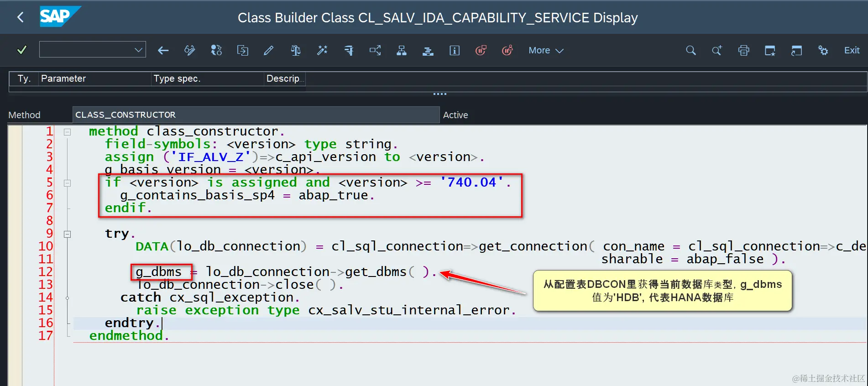Click 'g_contains_basis_sp4' variable in code

coord(198,195)
